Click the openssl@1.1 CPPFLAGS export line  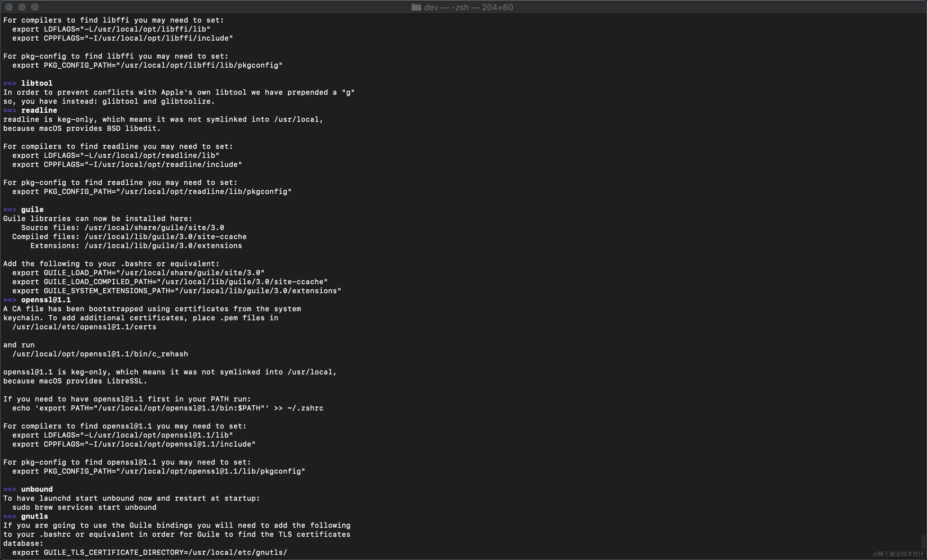click(134, 444)
